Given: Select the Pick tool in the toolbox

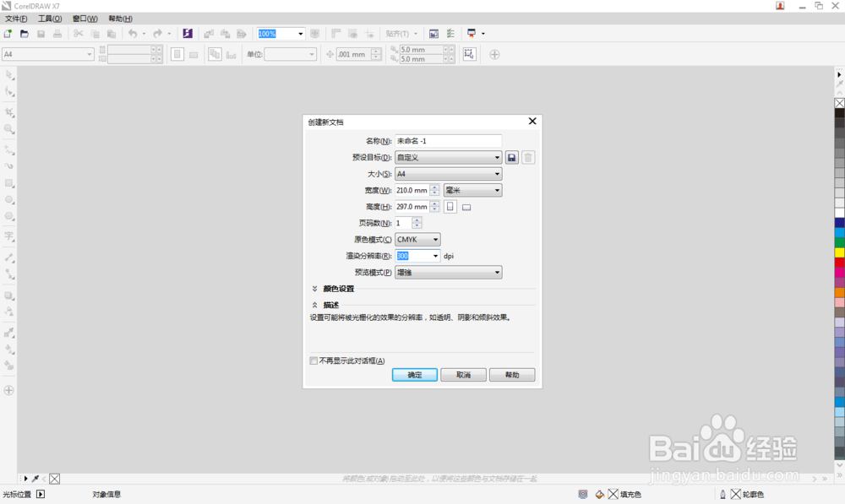Looking at the screenshot, I should [x=9, y=75].
